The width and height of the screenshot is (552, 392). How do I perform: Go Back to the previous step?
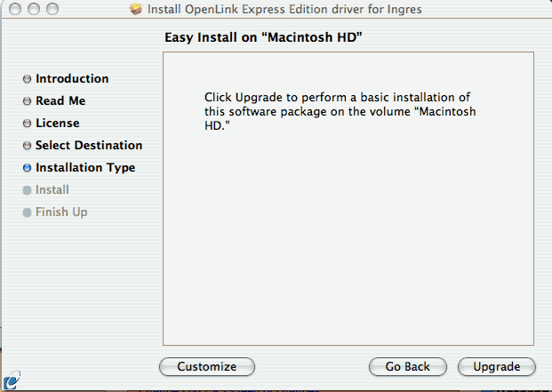pyautogui.click(x=408, y=366)
